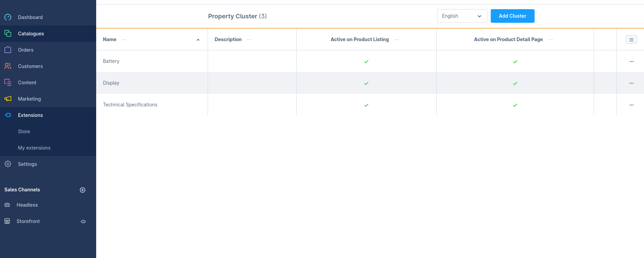This screenshot has height=258, width=644.
Task: Toggle Display active on detail page checkmark
Action: (515, 83)
